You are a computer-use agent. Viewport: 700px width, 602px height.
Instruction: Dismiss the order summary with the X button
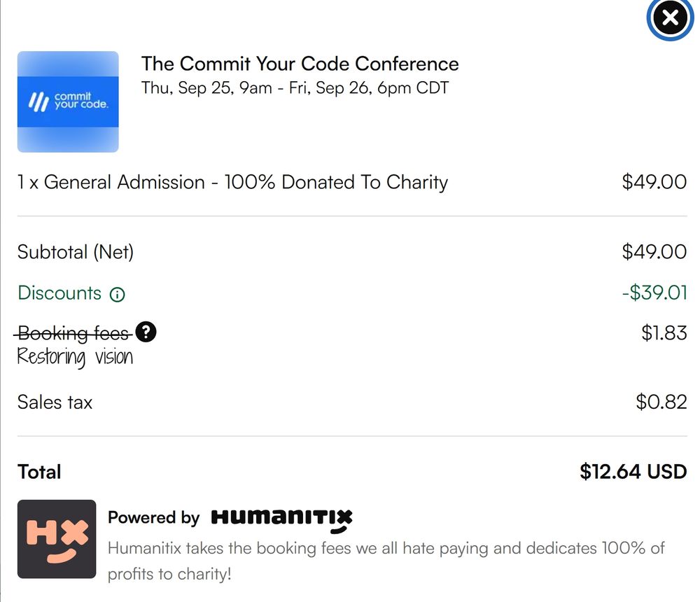pos(669,20)
